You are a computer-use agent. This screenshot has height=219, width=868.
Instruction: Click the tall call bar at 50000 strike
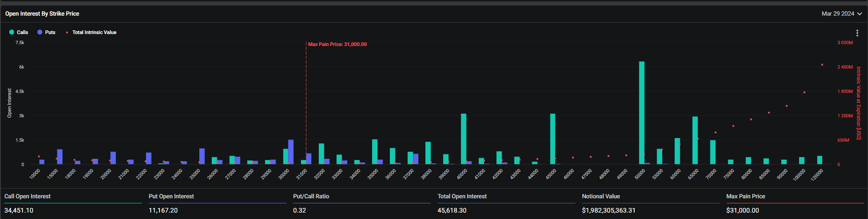pyautogui.click(x=642, y=113)
